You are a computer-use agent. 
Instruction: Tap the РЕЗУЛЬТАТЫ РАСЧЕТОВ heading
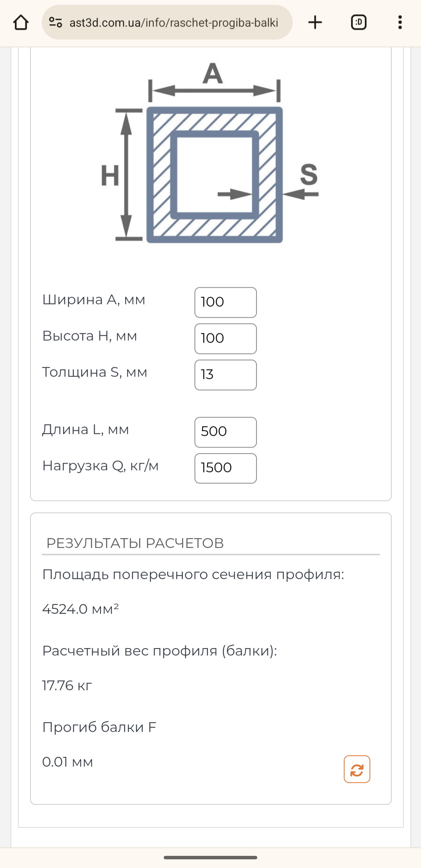pos(135,543)
